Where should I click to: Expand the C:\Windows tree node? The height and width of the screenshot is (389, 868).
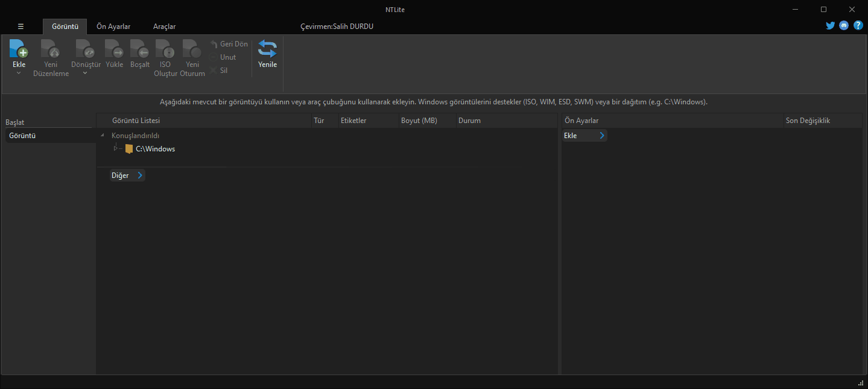115,148
